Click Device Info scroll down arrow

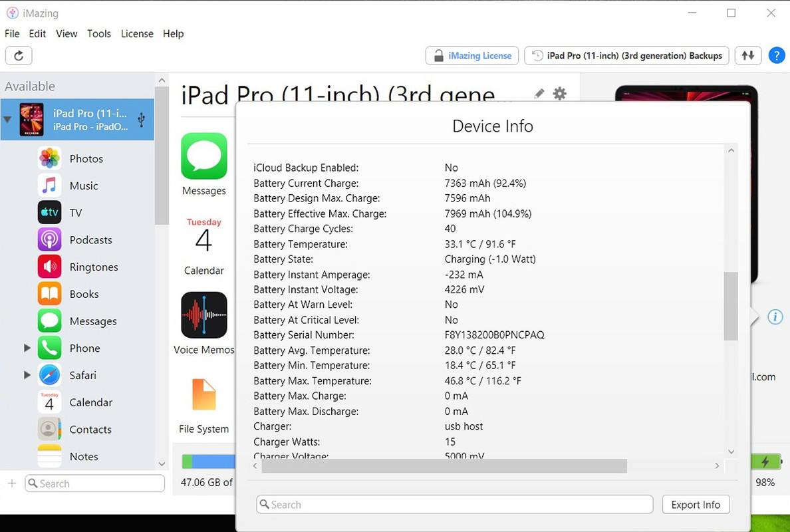click(x=731, y=452)
